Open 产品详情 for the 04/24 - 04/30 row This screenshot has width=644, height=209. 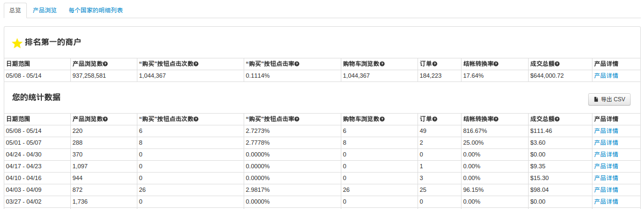click(x=606, y=154)
